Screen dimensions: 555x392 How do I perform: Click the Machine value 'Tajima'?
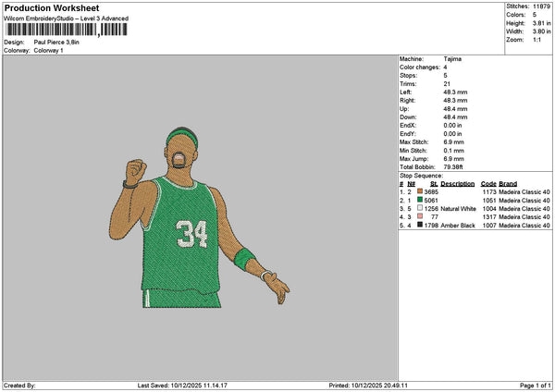(452, 59)
